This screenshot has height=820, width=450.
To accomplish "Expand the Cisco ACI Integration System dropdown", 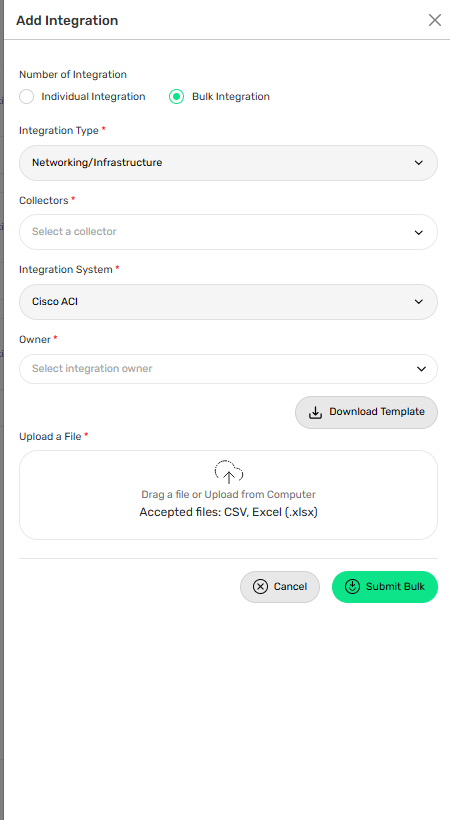I will [x=228, y=302].
